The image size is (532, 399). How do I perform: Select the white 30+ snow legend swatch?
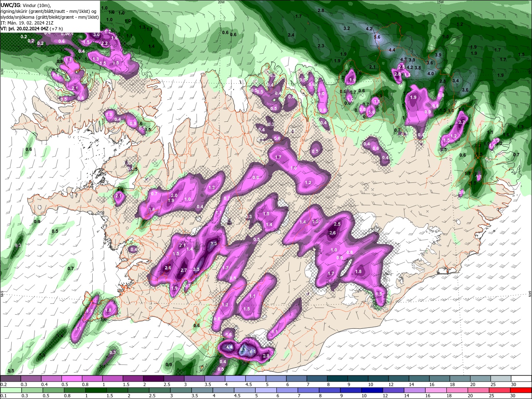tap(521, 379)
